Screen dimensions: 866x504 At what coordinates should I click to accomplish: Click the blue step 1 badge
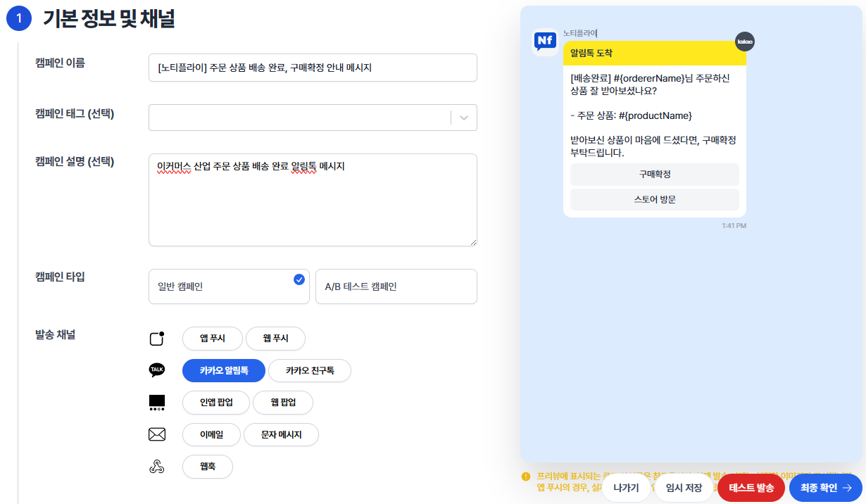point(18,18)
